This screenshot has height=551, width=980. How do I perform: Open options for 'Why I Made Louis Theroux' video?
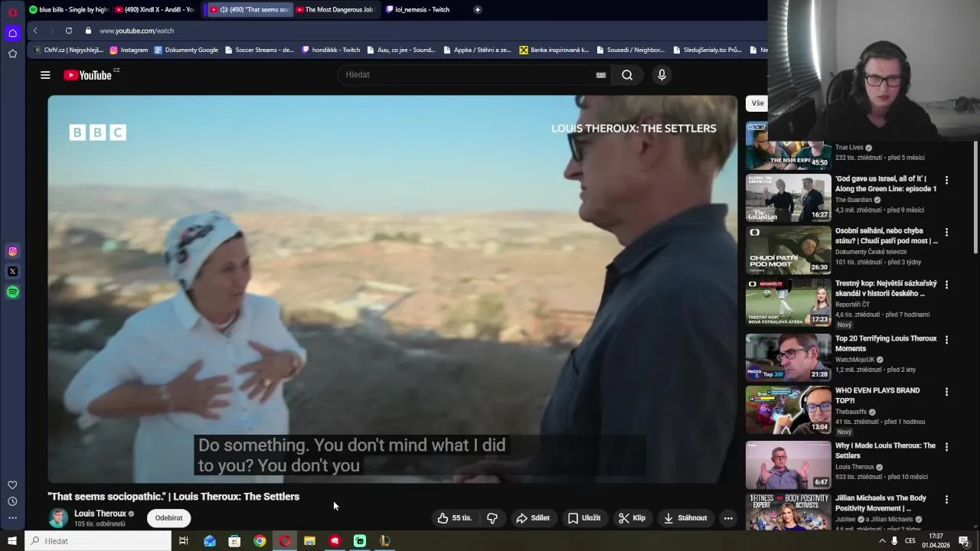[x=946, y=447]
